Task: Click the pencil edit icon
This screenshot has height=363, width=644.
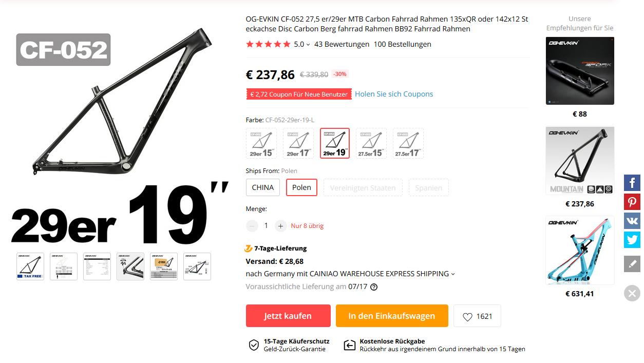Action: pyautogui.click(x=632, y=264)
